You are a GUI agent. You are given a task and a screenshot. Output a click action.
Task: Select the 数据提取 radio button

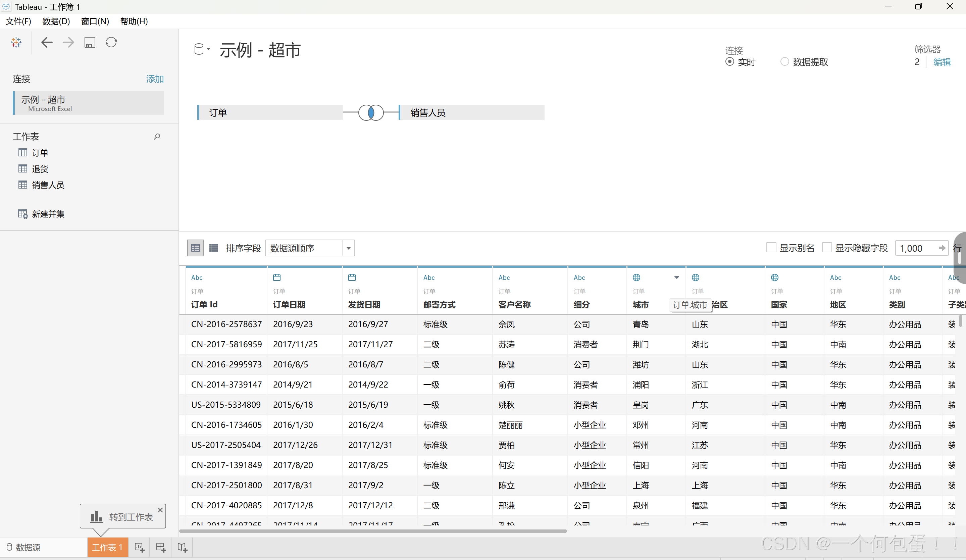(x=785, y=62)
